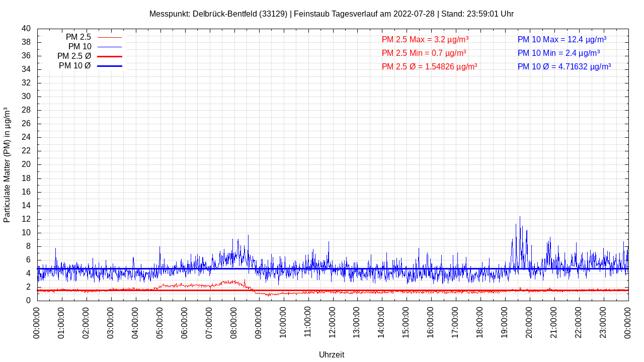This screenshot has height=362, width=644.
Task: Click the thin red PM 2.5 legend line
Action: [x=109, y=37]
